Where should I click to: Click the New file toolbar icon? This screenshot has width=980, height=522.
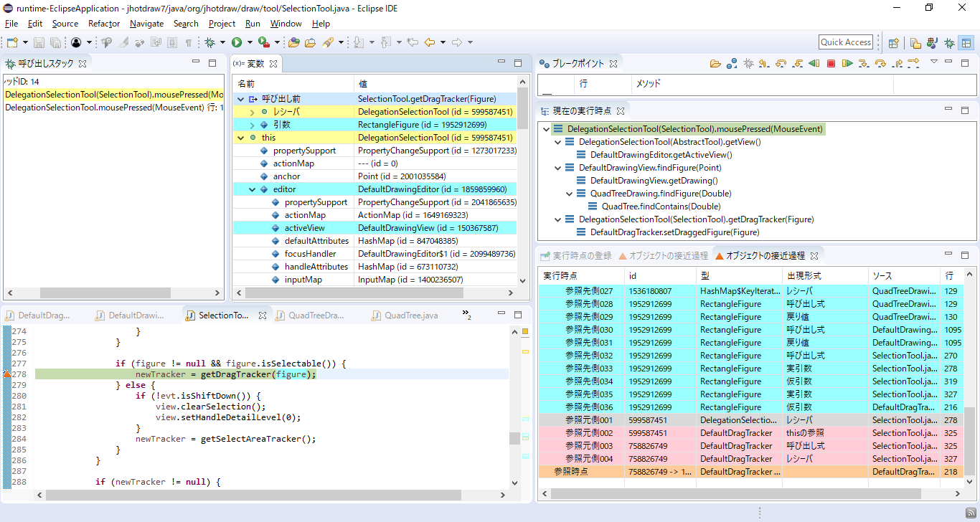coord(11,42)
